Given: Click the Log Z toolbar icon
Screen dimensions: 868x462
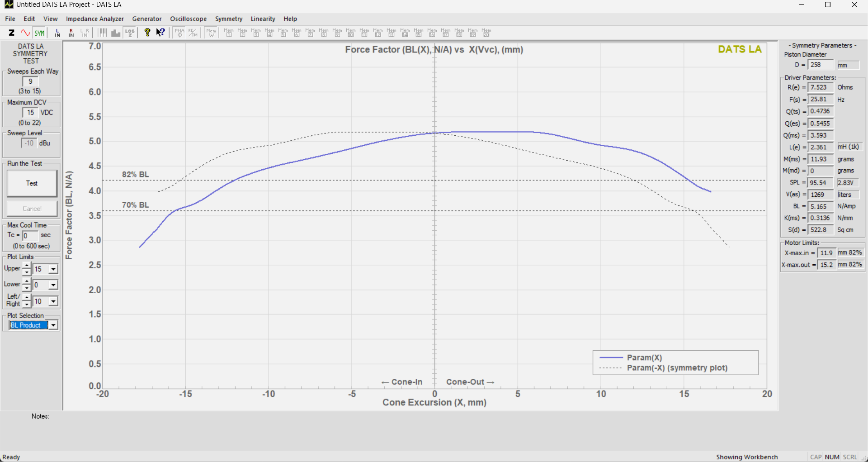Looking at the screenshot, I should pos(130,33).
